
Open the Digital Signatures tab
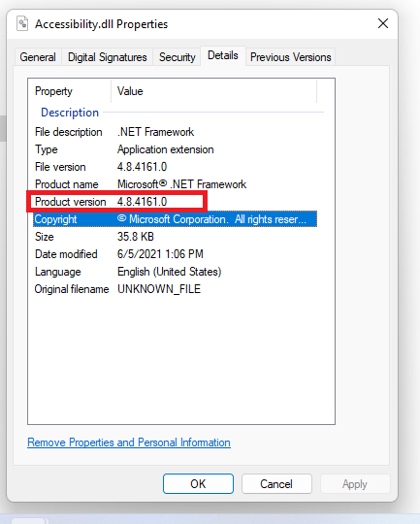click(108, 57)
